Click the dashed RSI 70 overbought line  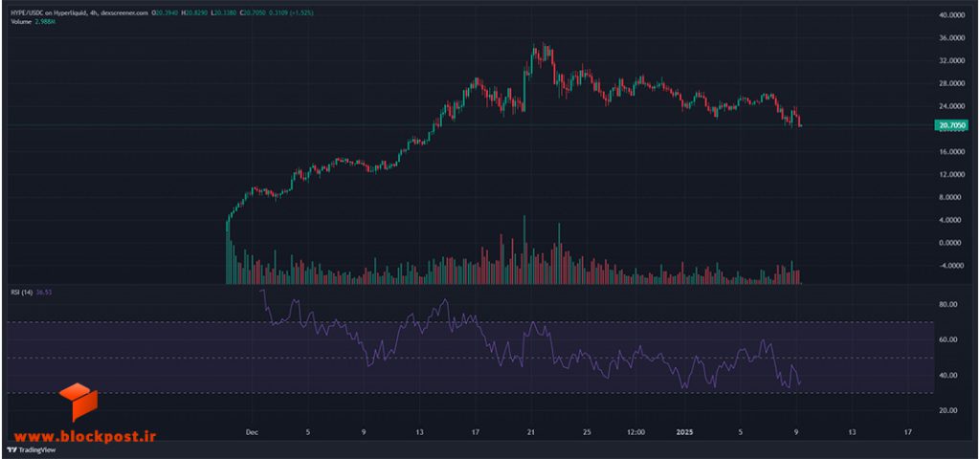pyautogui.click(x=470, y=322)
